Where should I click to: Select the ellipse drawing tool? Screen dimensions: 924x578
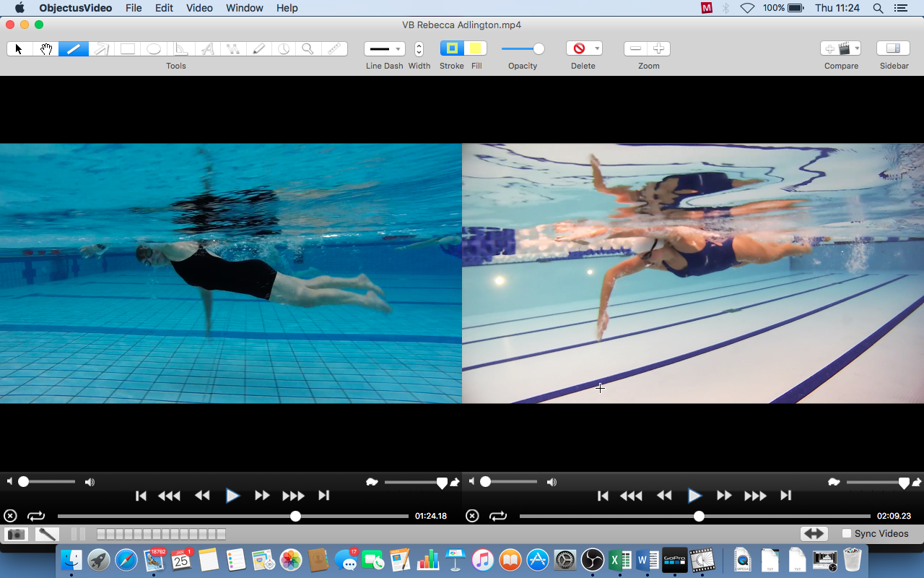tap(154, 49)
